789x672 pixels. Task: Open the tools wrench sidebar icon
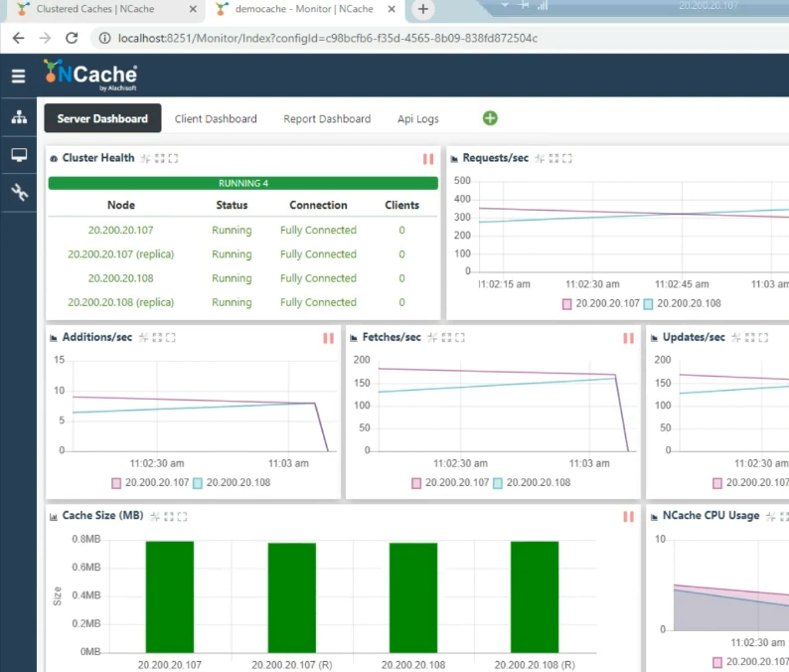coord(19,192)
